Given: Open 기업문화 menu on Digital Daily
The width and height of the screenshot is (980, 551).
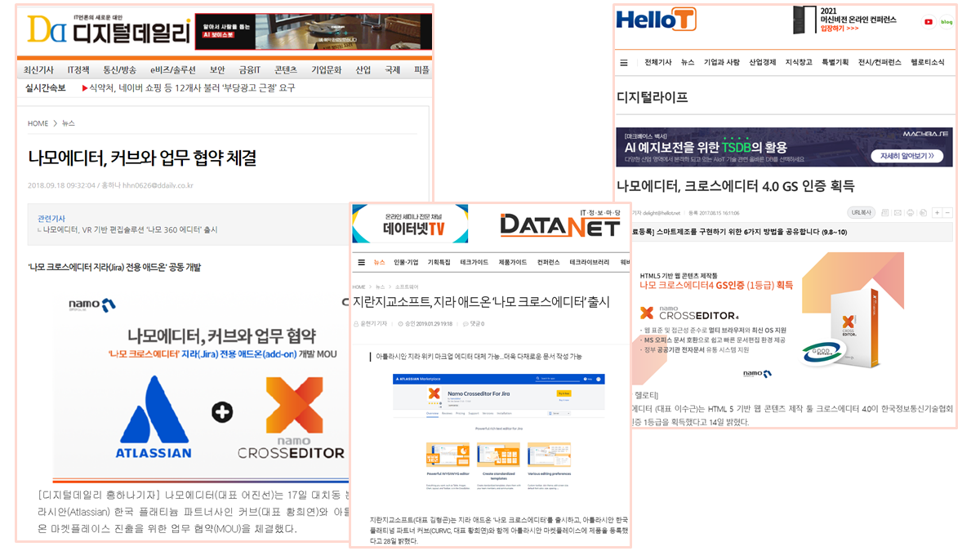Looking at the screenshot, I should coord(327,70).
